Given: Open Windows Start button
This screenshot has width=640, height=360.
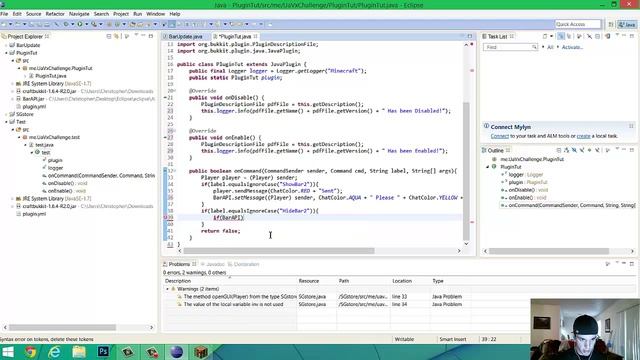Looking at the screenshot, I should (x=7, y=352).
